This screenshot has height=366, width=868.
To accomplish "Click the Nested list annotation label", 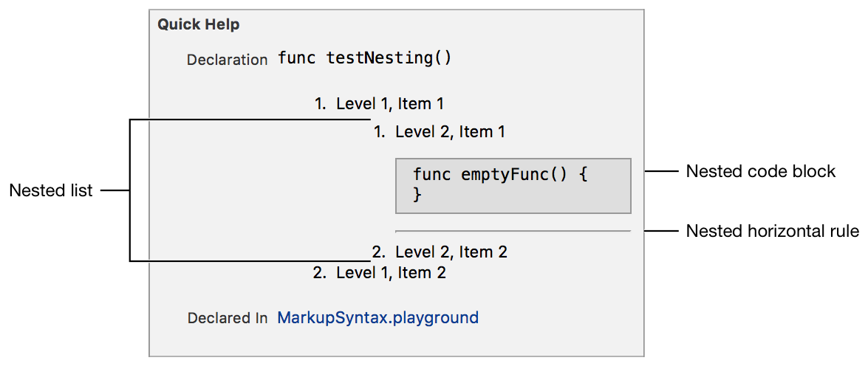I will click(x=51, y=190).
